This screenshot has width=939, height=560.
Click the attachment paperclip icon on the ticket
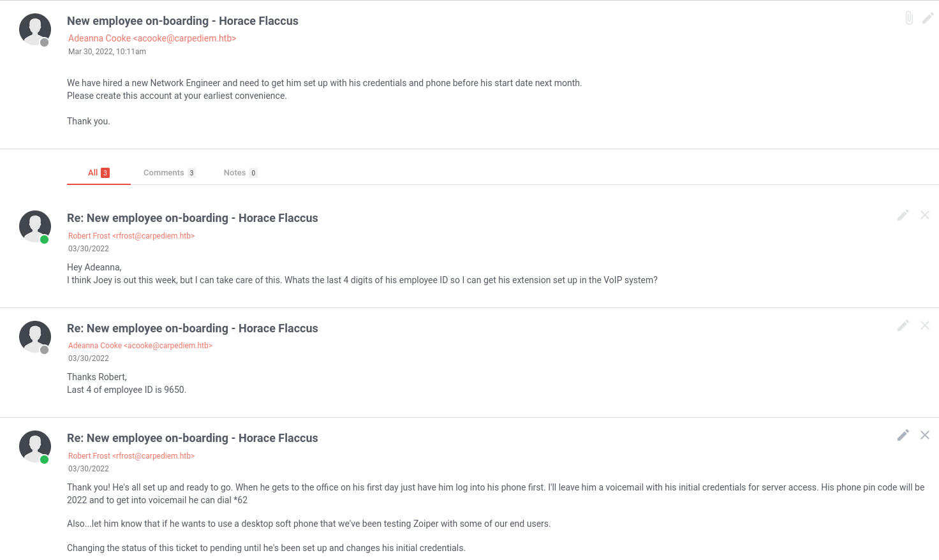pos(909,18)
